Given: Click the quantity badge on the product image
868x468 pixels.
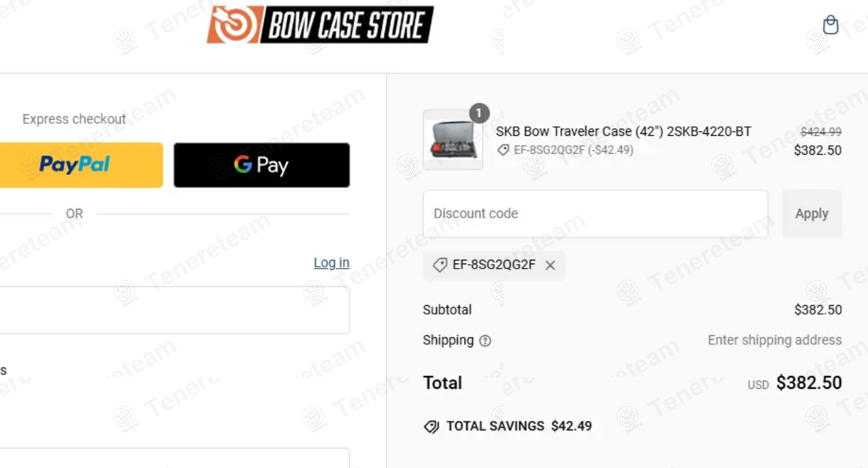Looking at the screenshot, I should [479, 113].
